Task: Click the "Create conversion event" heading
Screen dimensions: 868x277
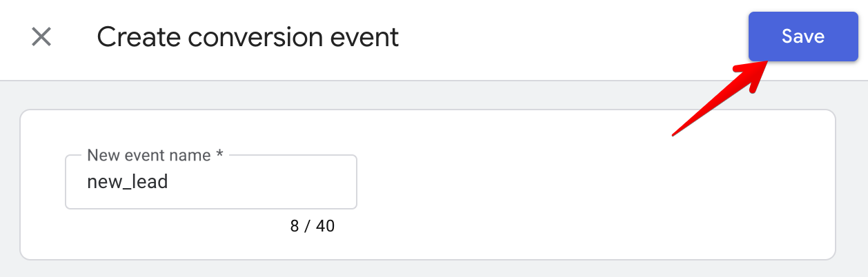Action: [x=248, y=37]
